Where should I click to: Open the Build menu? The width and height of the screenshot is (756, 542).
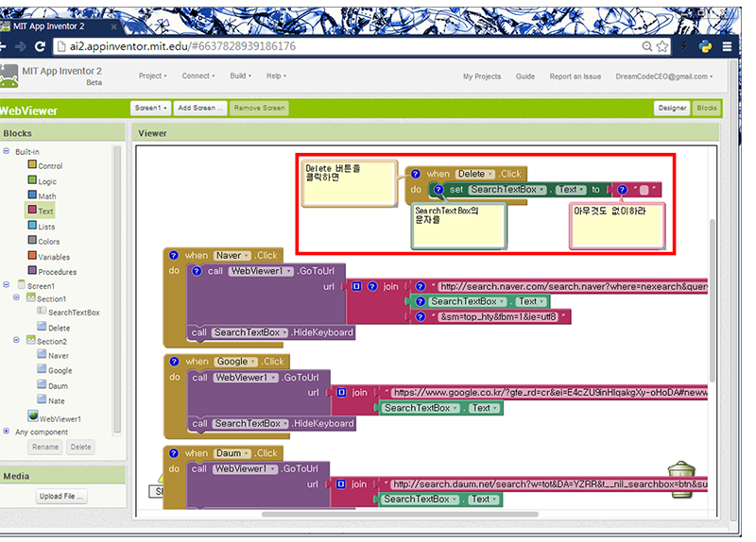(241, 76)
